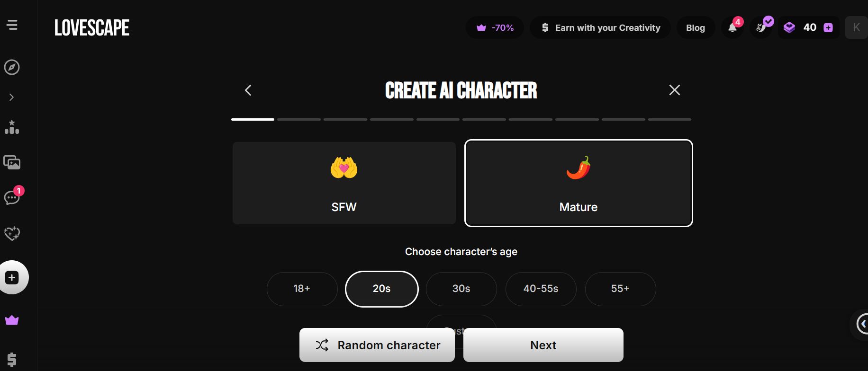Image resolution: width=868 pixels, height=371 pixels.
Task: Go back with left chevron arrow
Action: point(248,90)
